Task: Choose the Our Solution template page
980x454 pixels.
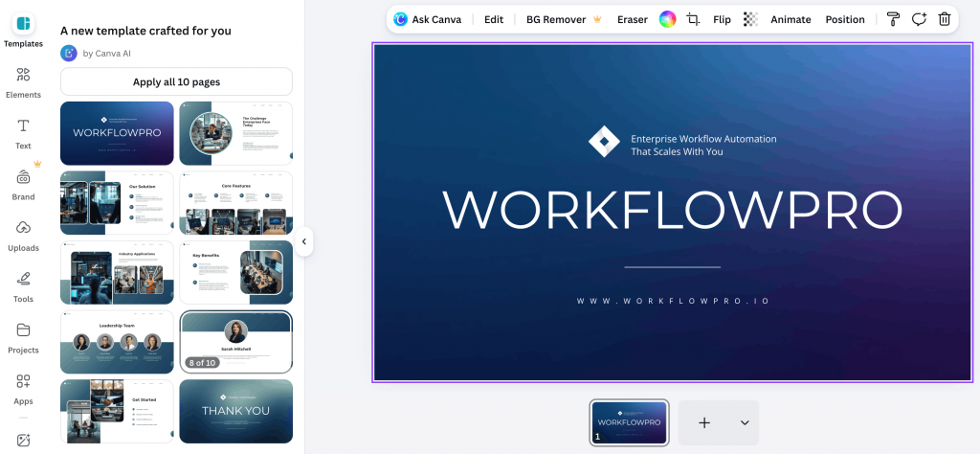Action: pyautogui.click(x=117, y=203)
